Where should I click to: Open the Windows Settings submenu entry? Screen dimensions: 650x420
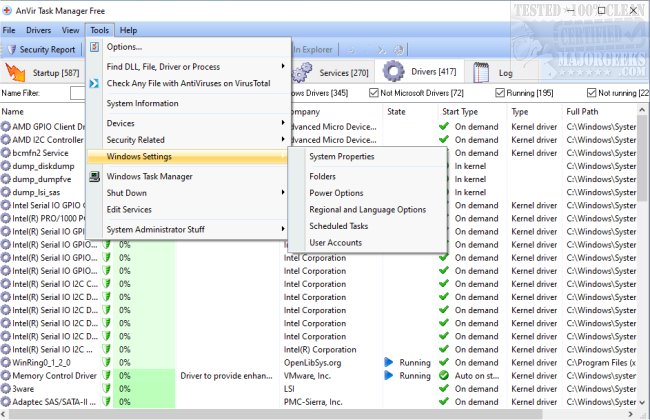point(187,157)
